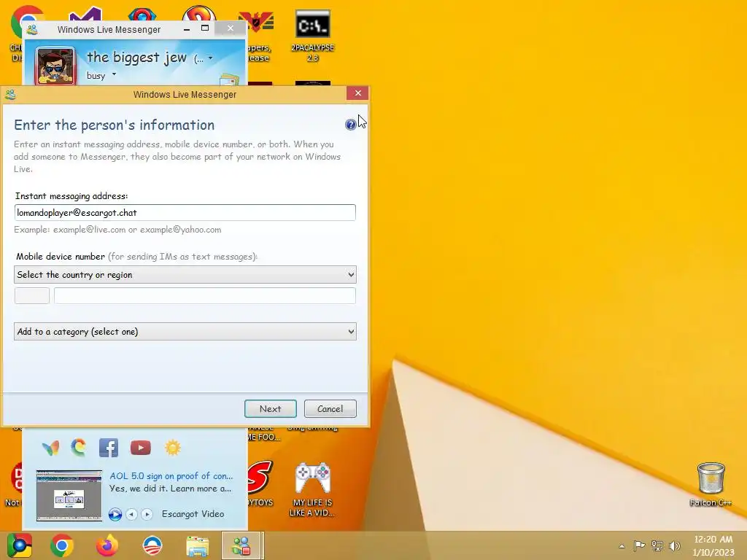Click the small country code box
The width and height of the screenshot is (747, 560).
coord(32,296)
